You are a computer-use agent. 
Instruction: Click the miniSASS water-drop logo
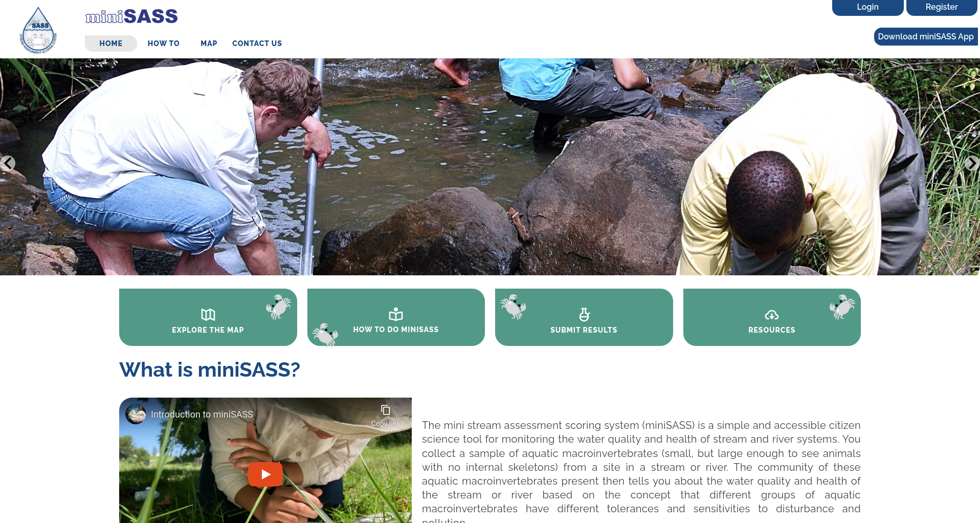point(38,30)
